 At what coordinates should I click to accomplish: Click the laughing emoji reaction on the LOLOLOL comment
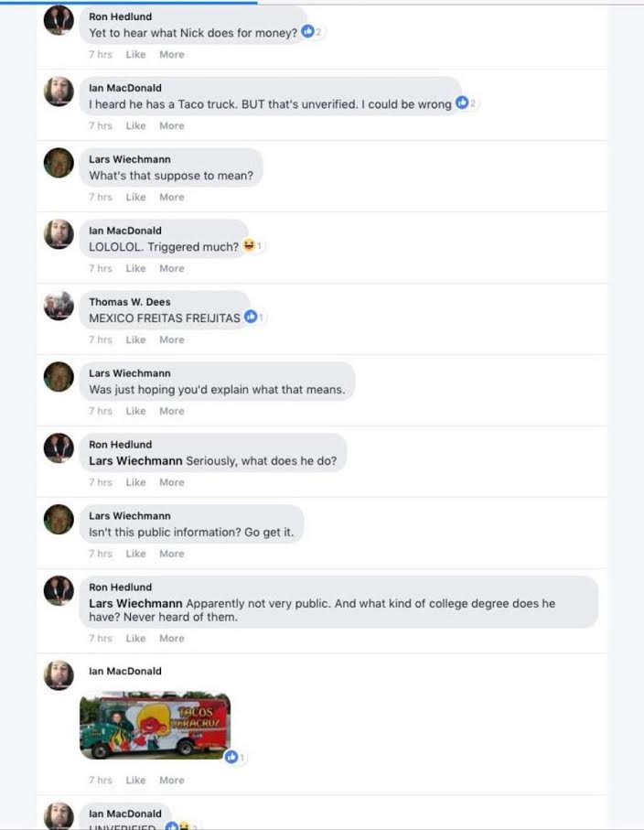coord(248,246)
